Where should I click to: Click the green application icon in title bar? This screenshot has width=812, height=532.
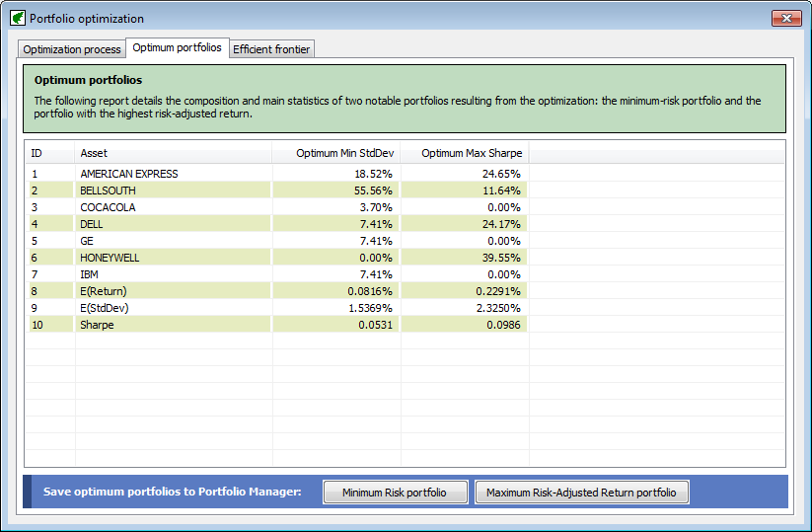pyautogui.click(x=18, y=18)
